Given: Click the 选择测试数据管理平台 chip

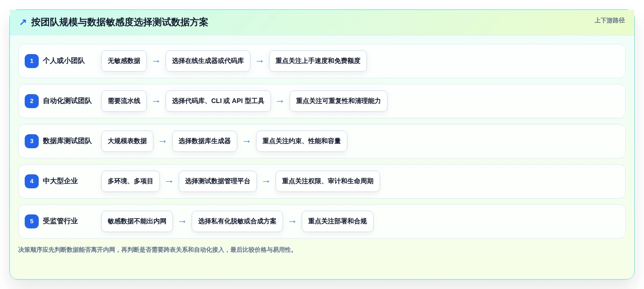Looking at the screenshot, I should pyautogui.click(x=218, y=181).
